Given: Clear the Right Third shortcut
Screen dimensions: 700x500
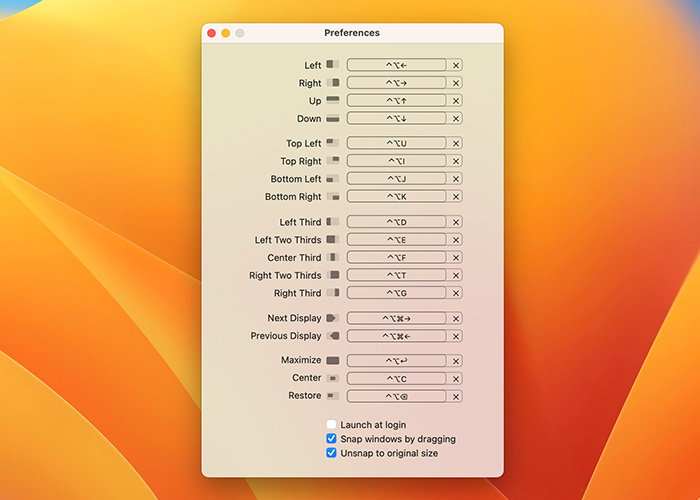Looking at the screenshot, I should (x=455, y=293).
